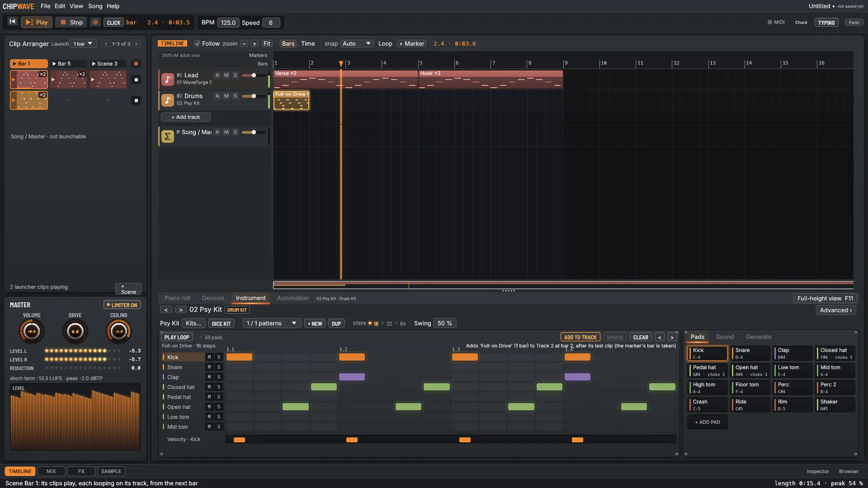This screenshot has height=488, width=868.
Task: Click the Song / Master sigma icon
Action: pos(168,137)
